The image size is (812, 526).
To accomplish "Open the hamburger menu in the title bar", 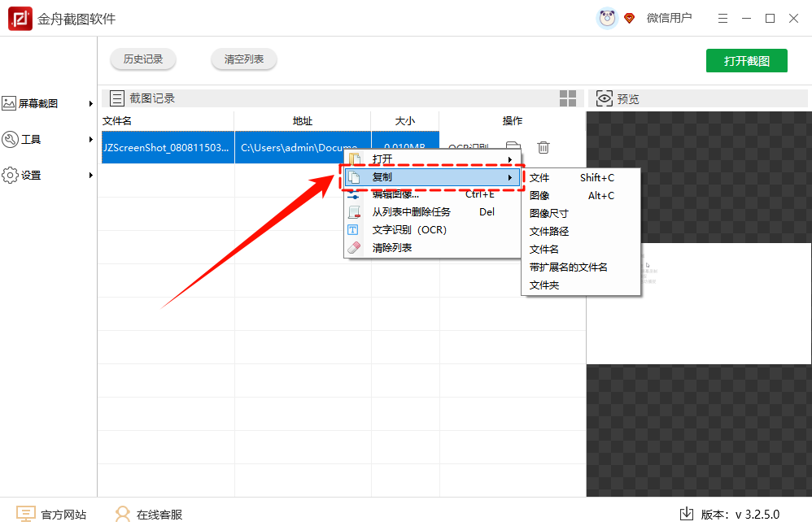I will tap(723, 17).
